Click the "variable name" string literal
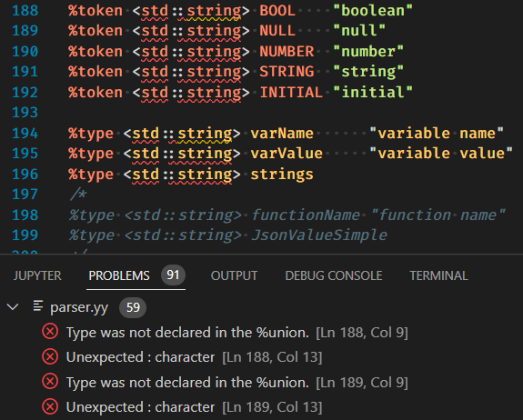 tap(437, 134)
